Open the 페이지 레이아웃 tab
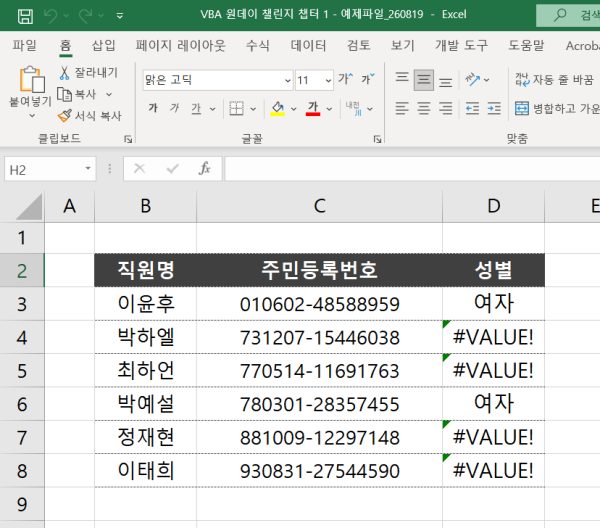This screenshot has width=600, height=528. [180, 46]
